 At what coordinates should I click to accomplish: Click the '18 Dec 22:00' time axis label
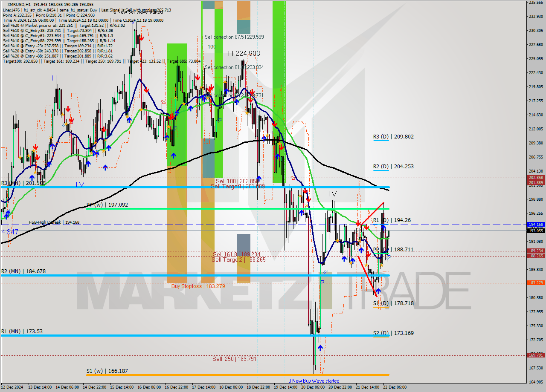[x=258, y=387]
